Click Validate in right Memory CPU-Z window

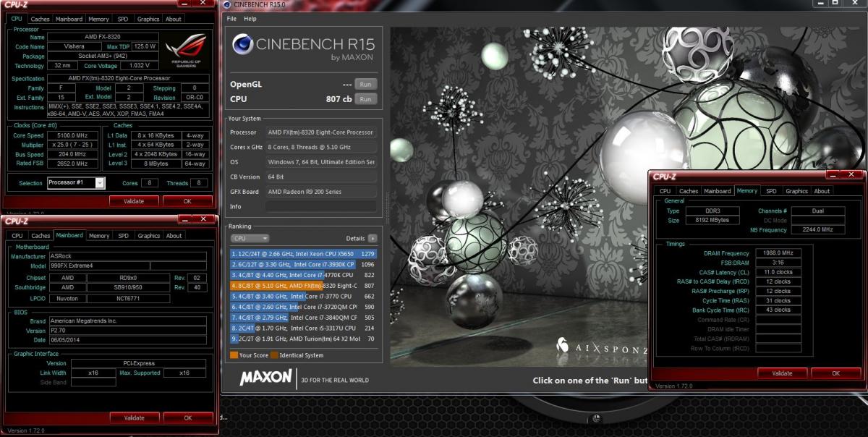click(x=782, y=373)
